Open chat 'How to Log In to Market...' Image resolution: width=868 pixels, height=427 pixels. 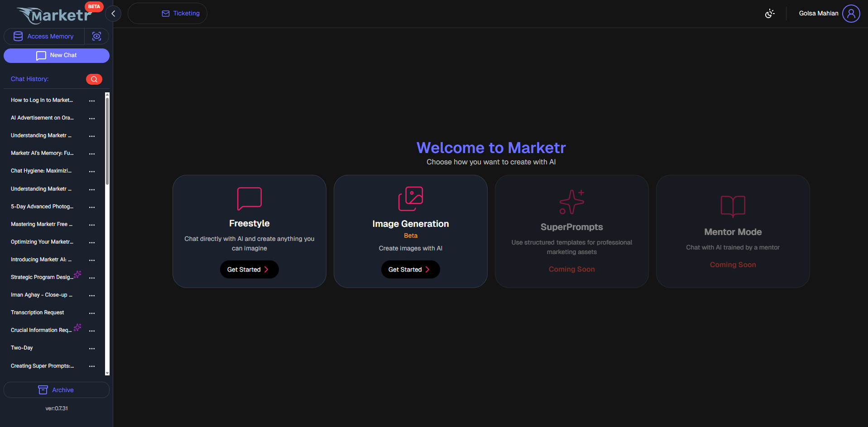click(42, 100)
